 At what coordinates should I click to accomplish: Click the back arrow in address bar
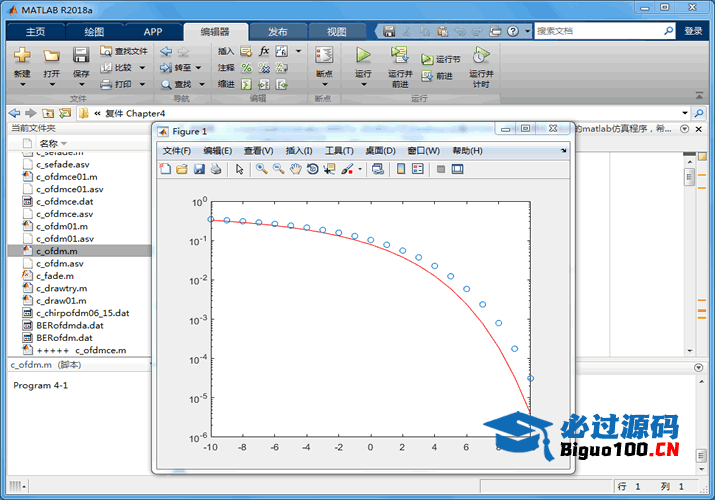coord(15,113)
